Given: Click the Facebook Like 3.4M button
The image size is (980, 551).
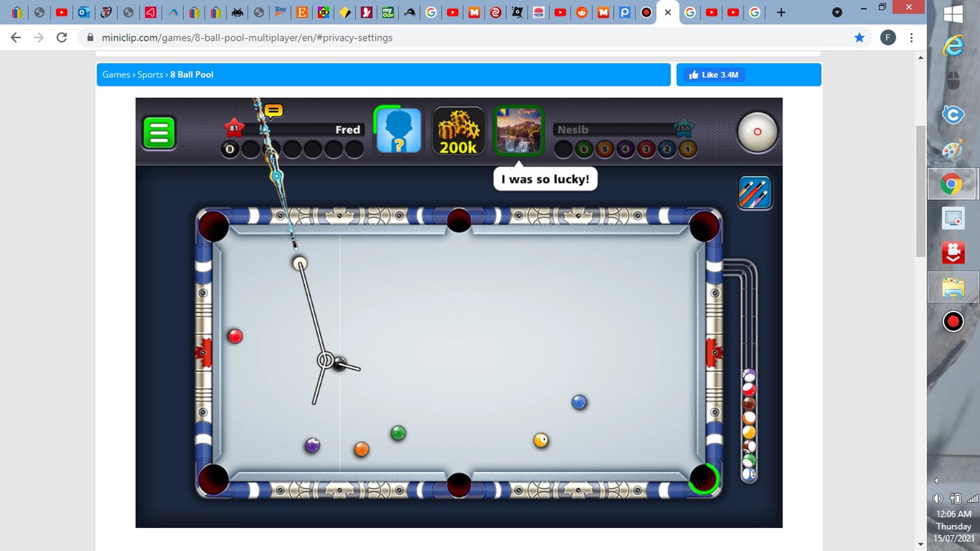Looking at the screenshot, I should [714, 74].
